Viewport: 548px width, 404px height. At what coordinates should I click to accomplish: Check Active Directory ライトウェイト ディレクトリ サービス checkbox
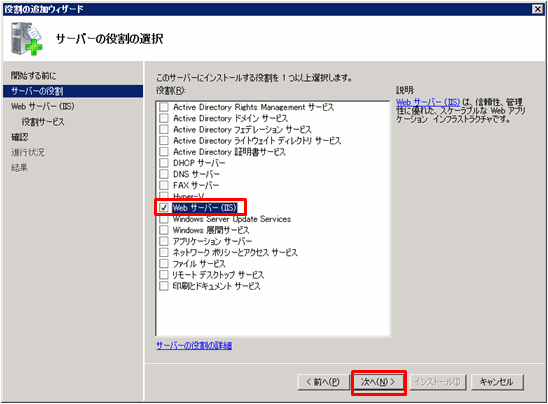click(x=164, y=140)
